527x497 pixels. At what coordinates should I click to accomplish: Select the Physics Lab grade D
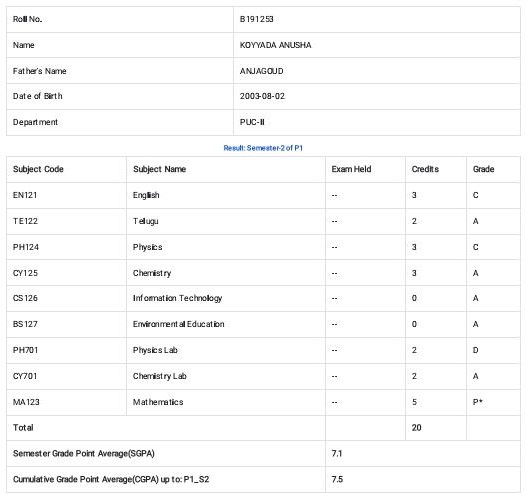[x=476, y=350]
